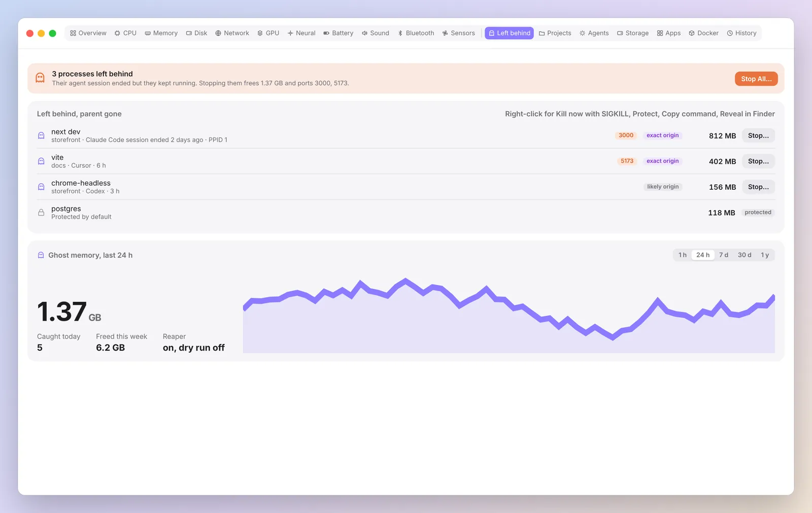
Task: Select the Left behind tab
Action: (x=509, y=33)
